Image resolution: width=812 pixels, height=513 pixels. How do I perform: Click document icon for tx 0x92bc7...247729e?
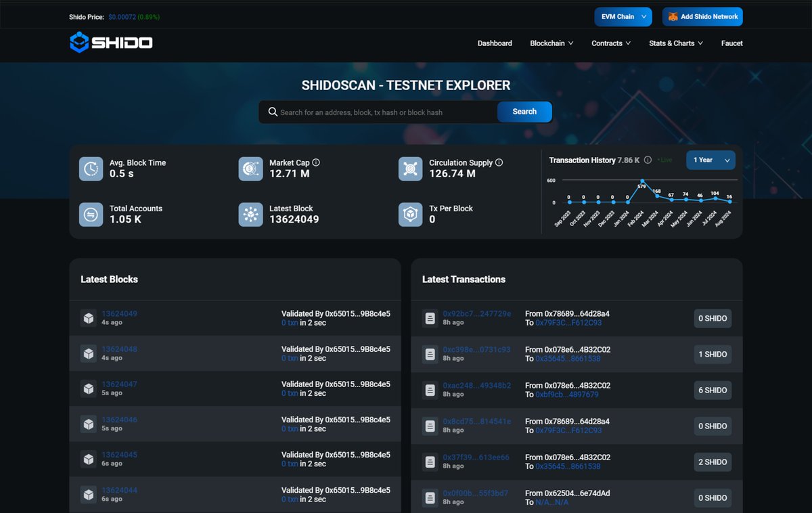coord(430,318)
